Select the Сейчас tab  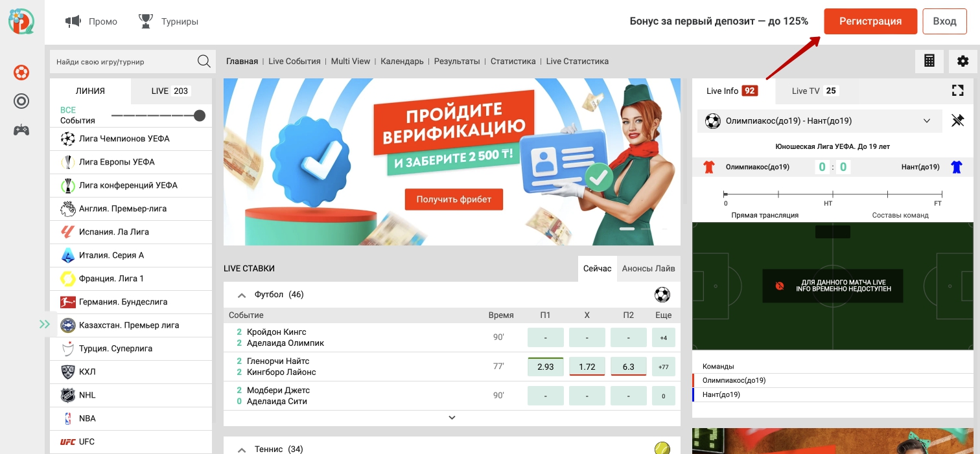[597, 268]
